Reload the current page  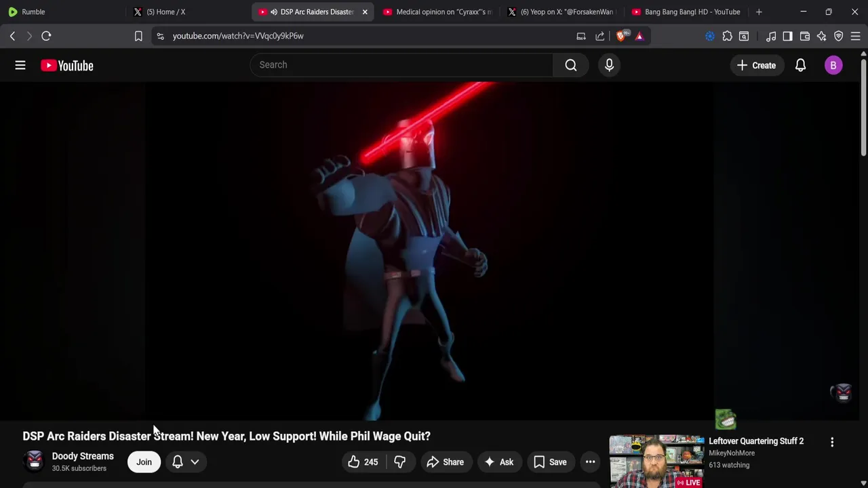tap(46, 36)
